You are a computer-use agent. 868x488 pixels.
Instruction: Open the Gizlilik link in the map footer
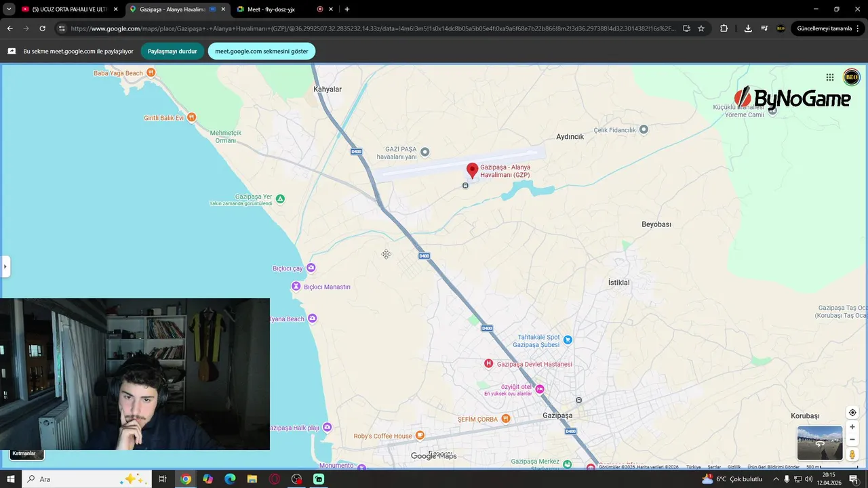click(x=734, y=467)
